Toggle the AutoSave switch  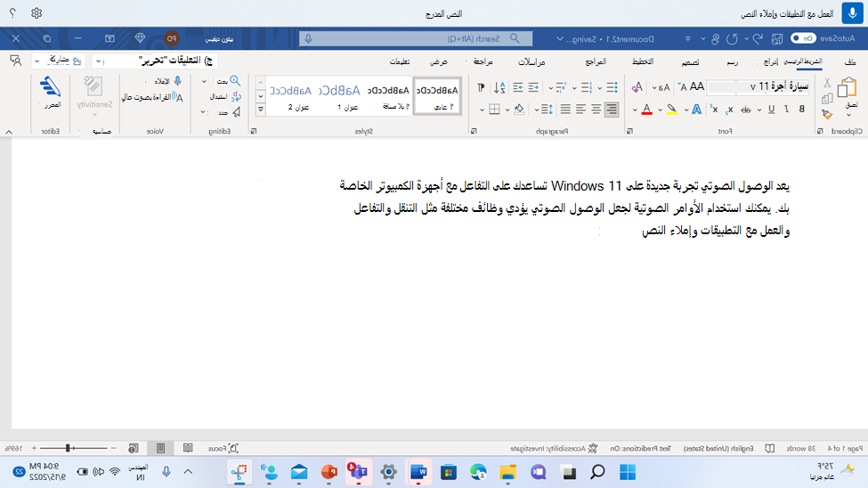(803, 38)
